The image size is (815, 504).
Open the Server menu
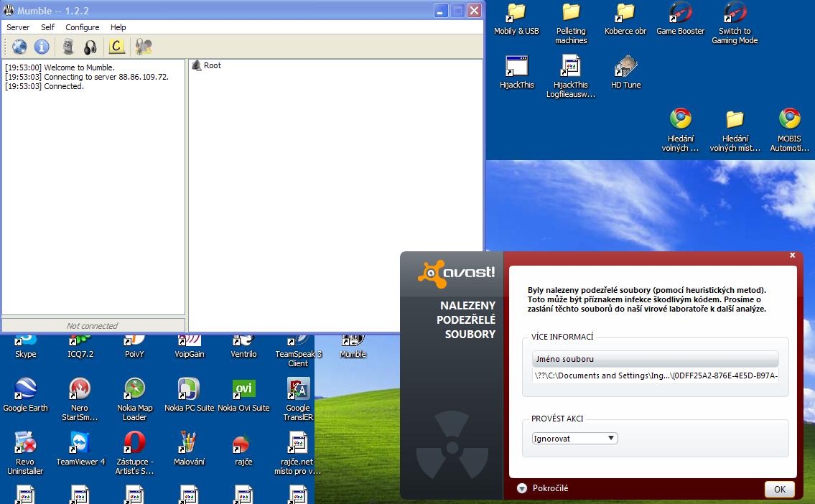pyautogui.click(x=18, y=27)
